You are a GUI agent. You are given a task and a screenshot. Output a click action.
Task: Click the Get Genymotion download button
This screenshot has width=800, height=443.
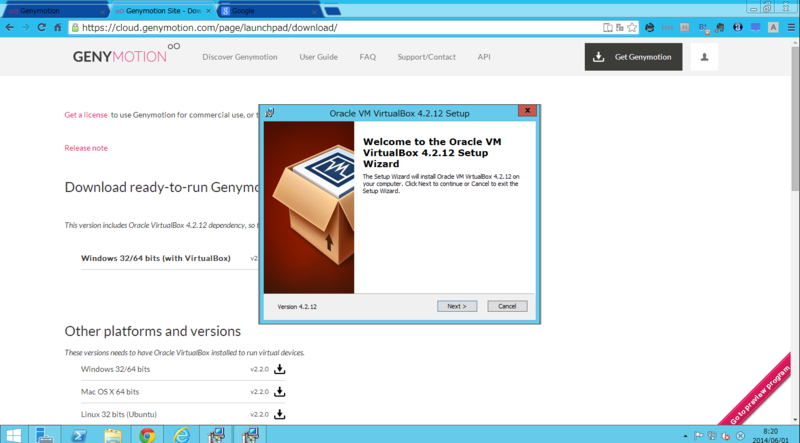[633, 57]
